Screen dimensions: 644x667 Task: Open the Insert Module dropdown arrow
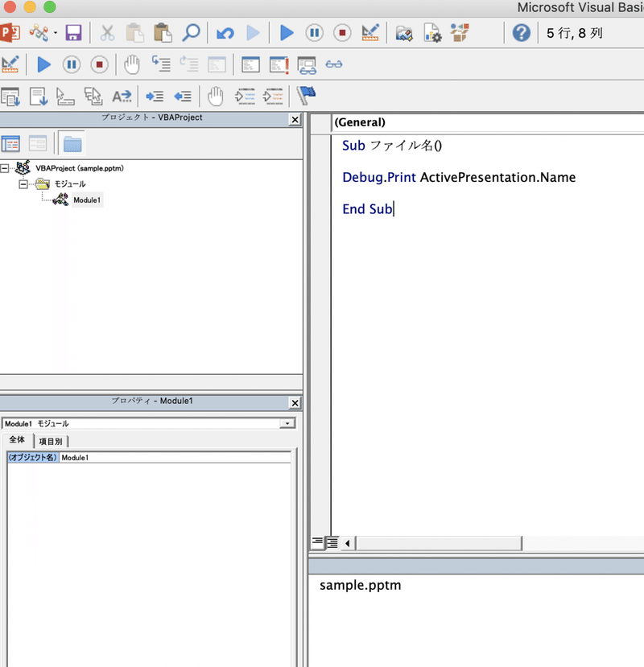click(56, 33)
